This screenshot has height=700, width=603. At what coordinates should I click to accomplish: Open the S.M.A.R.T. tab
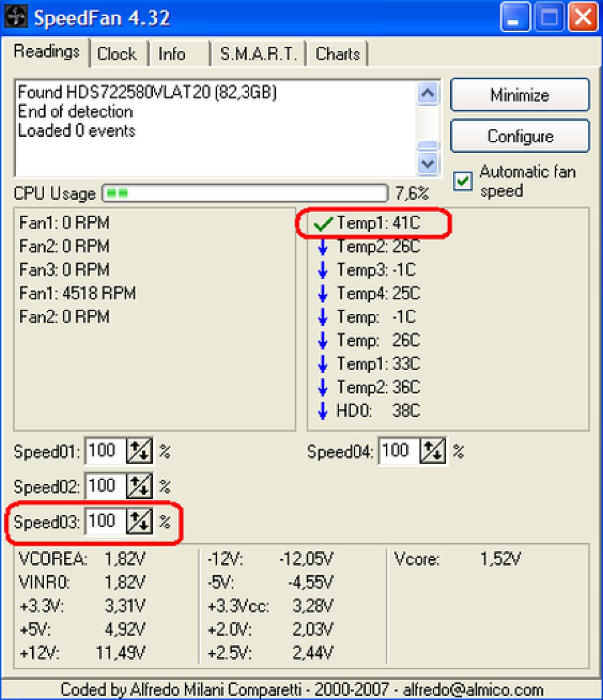click(x=258, y=53)
